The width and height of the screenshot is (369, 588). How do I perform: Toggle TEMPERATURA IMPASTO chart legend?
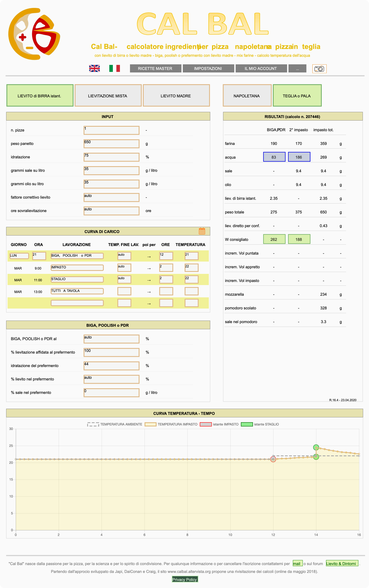[x=171, y=424]
